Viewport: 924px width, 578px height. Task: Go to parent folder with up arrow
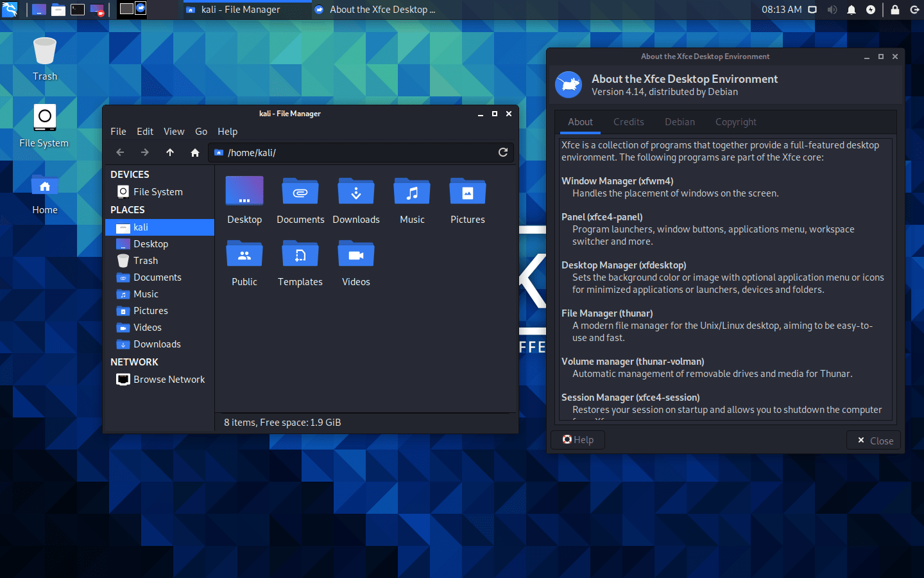point(170,152)
